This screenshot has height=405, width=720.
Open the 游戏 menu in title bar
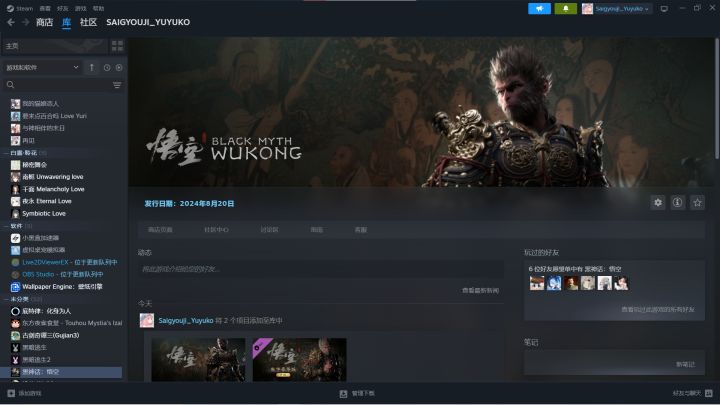80,8
